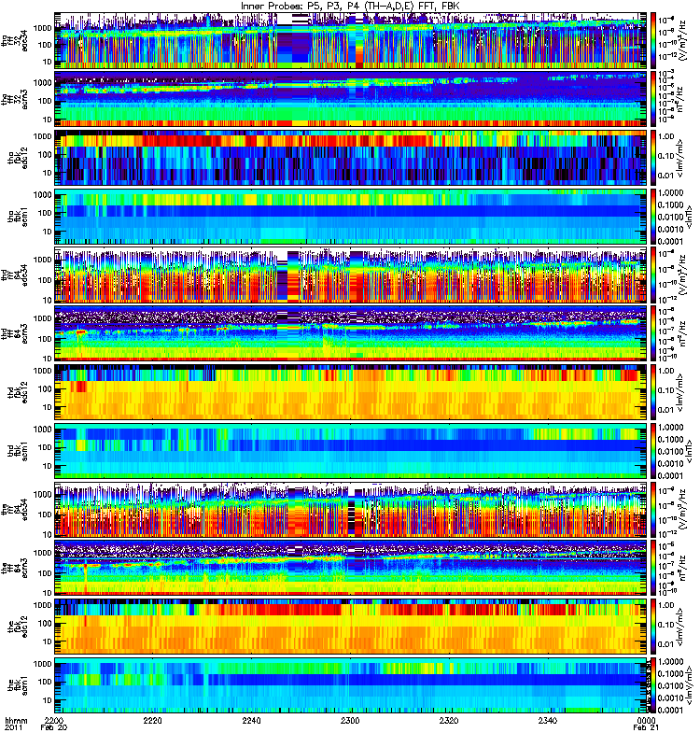Click the color bar beside tha fbk scm1 panel
Screen dimensions: 700x747
pyautogui.click(x=652, y=217)
